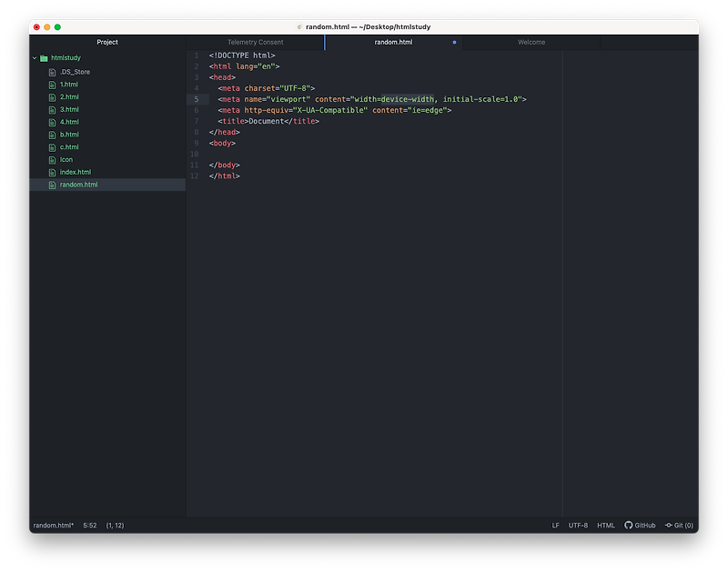Switch to the Telemetry Consent tab

click(255, 42)
